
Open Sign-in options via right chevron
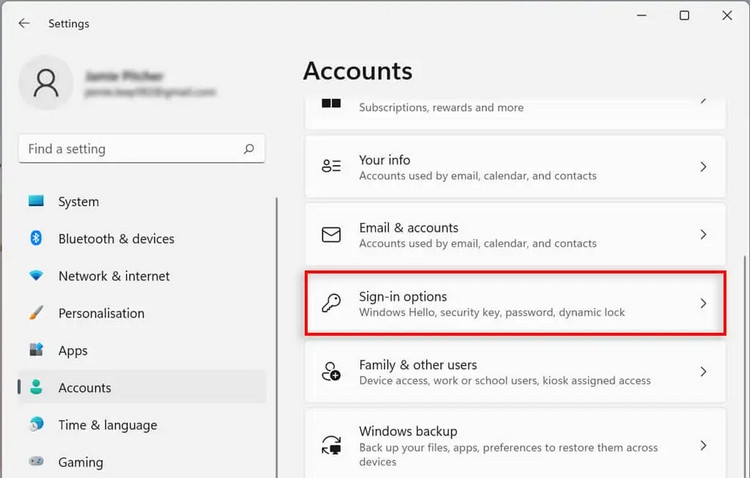click(x=703, y=303)
